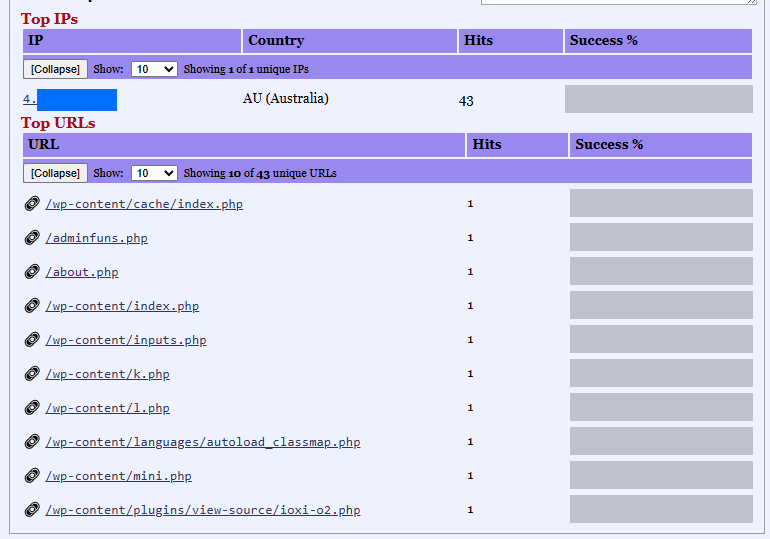Open the Show dropdown in Top IPs
770x539 pixels.
click(x=154, y=69)
